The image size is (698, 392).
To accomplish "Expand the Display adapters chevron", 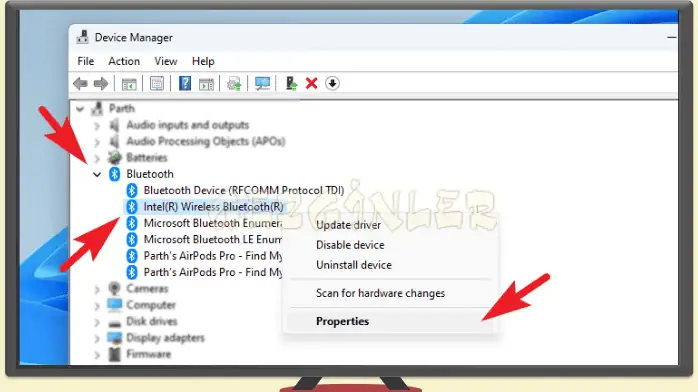I will pyautogui.click(x=97, y=338).
